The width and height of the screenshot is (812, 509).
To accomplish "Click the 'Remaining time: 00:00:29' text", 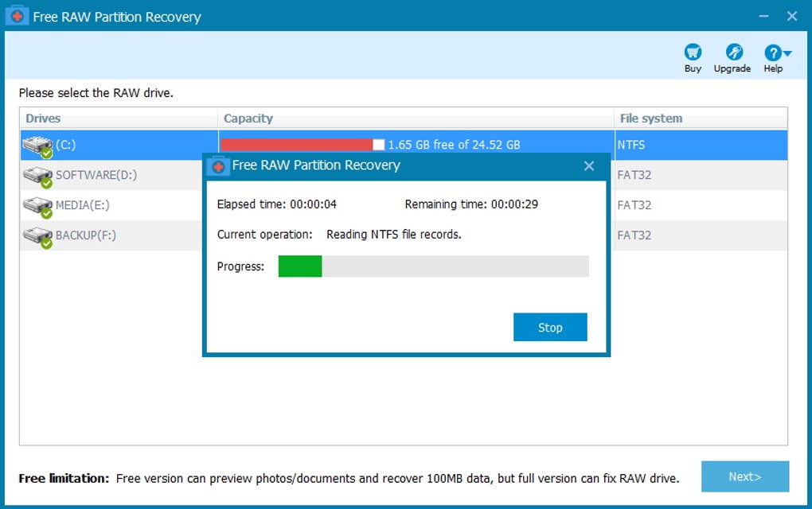I will (471, 204).
